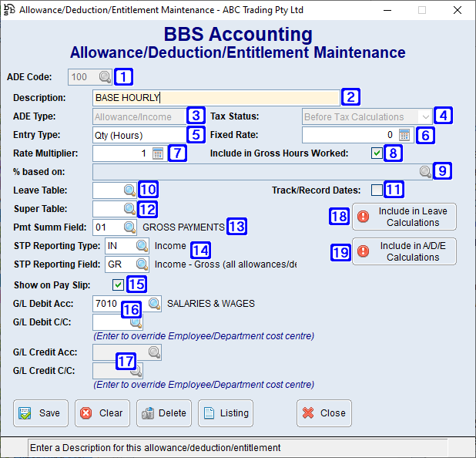
Task: Look up STP Reporting Type magnifier icon
Action: pos(142,246)
